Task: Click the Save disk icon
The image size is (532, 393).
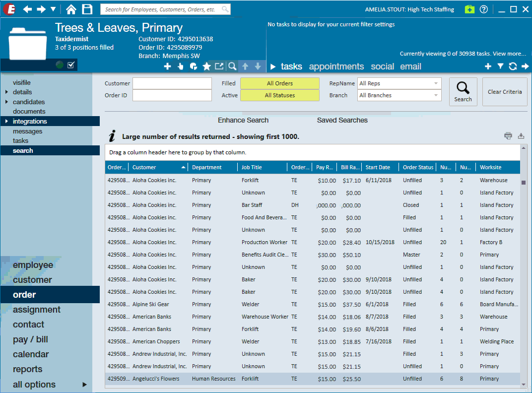Action: click(87, 9)
